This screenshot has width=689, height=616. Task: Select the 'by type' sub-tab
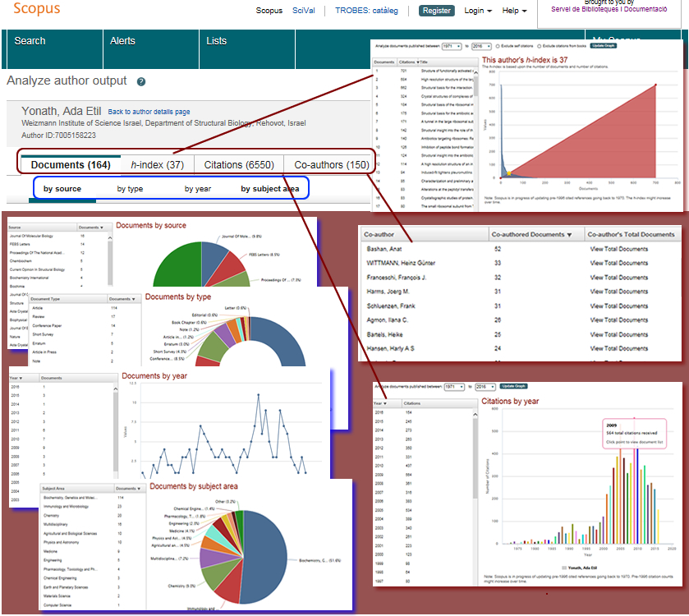click(x=130, y=189)
